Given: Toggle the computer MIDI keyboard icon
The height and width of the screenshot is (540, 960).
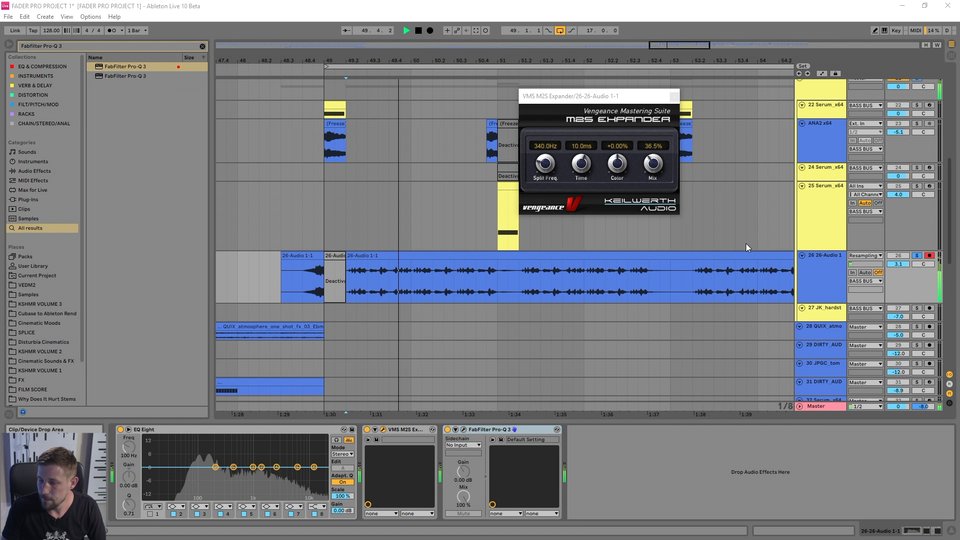Looking at the screenshot, I should pyautogui.click(x=885, y=30).
